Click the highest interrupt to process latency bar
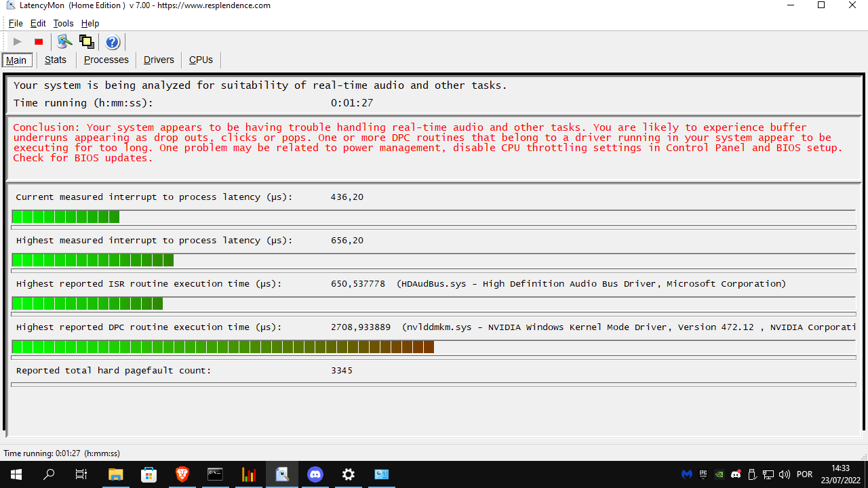The width and height of the screenshot is (868, 488). coord(433,260)
